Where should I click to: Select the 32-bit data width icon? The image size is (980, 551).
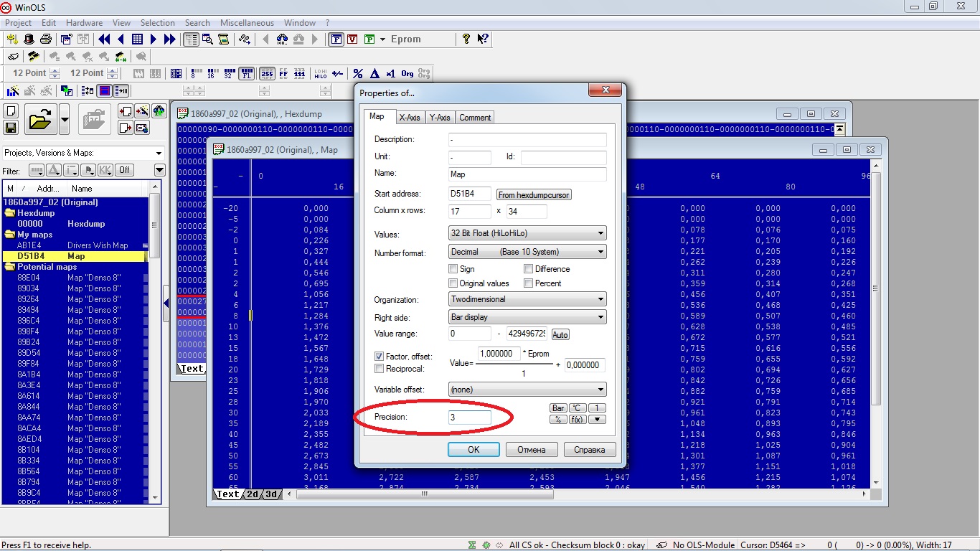(228, 73)
